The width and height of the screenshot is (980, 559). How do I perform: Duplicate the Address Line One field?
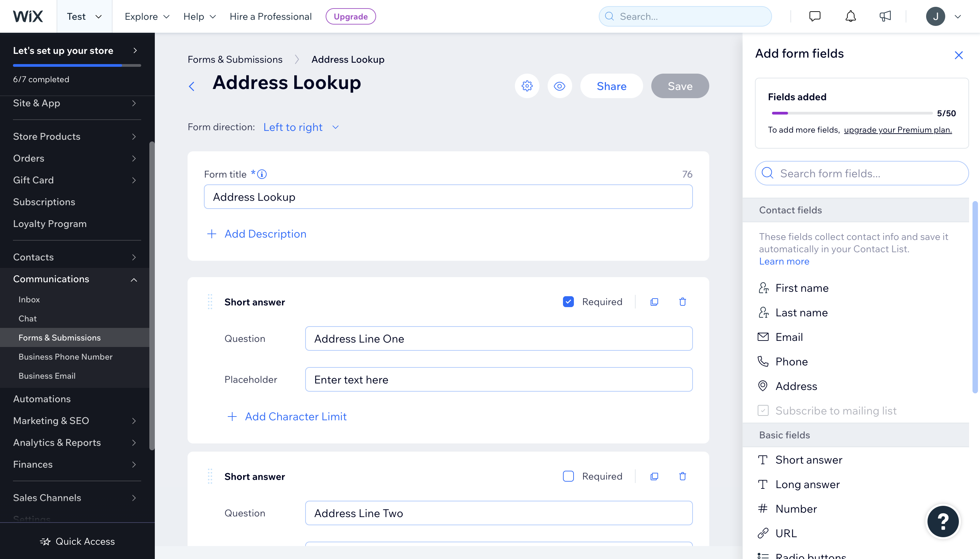coord(654,302)
